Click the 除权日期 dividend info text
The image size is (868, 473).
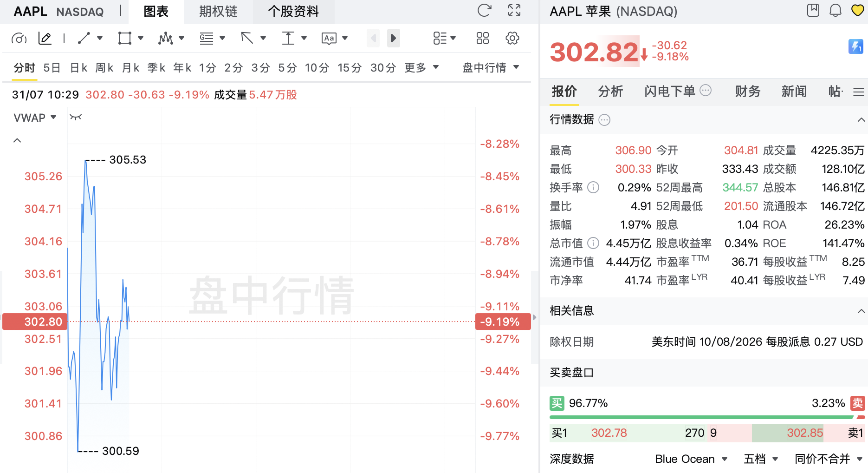pos(757,342)
